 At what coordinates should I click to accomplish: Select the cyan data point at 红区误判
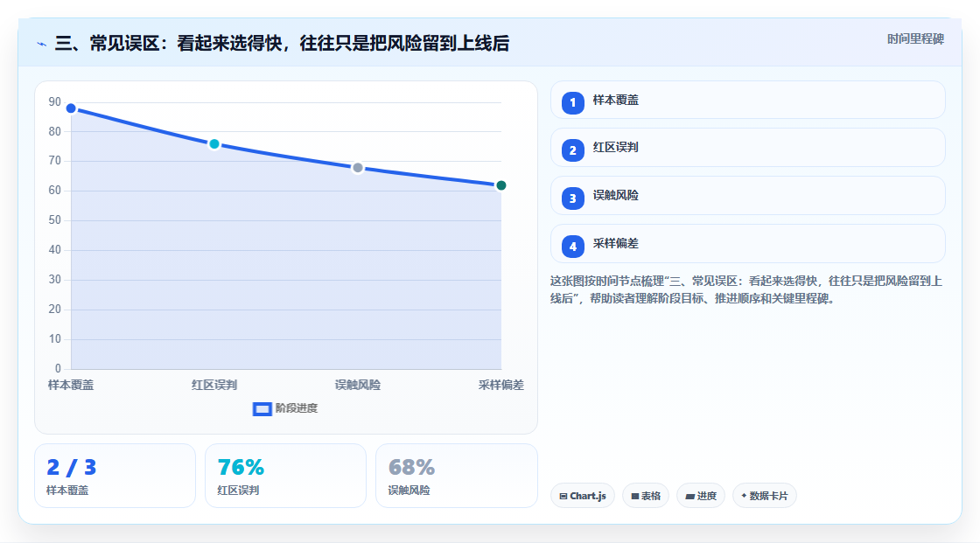tap(214, 144)
